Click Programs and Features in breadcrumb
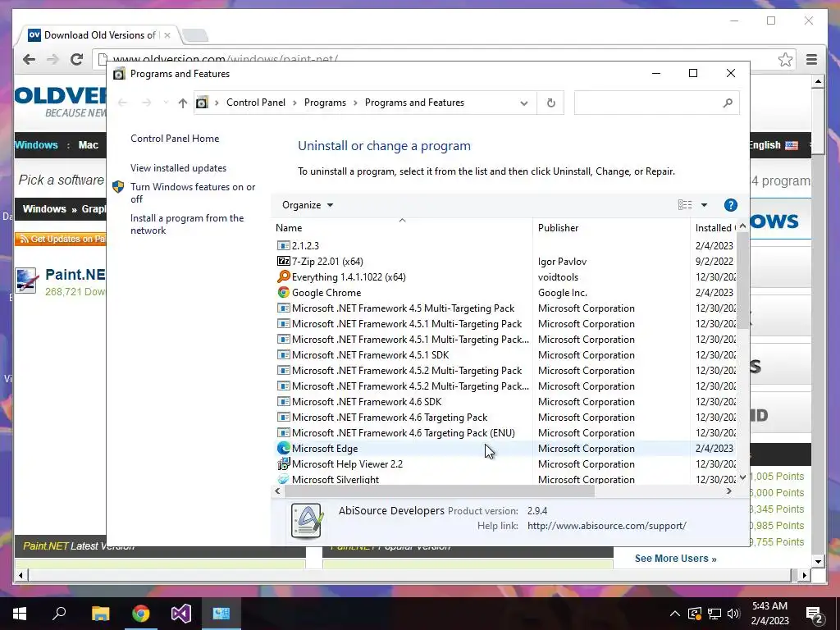Image resolution: width=840 pixels, height=630 pixels. (414, 103)
